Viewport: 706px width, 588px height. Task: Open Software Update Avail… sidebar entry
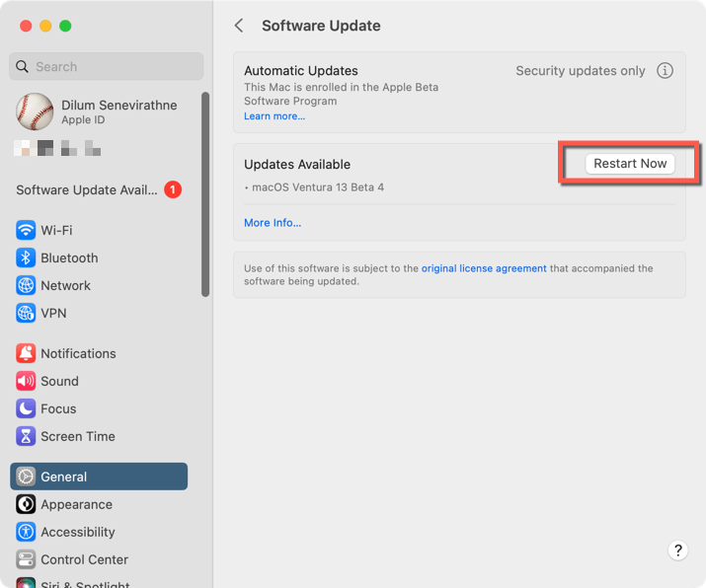click(99, 189)
